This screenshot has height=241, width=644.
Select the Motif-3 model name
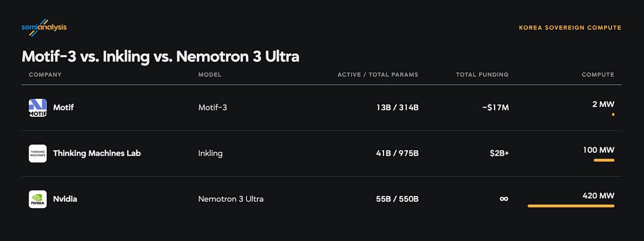(x=213, y=108)
